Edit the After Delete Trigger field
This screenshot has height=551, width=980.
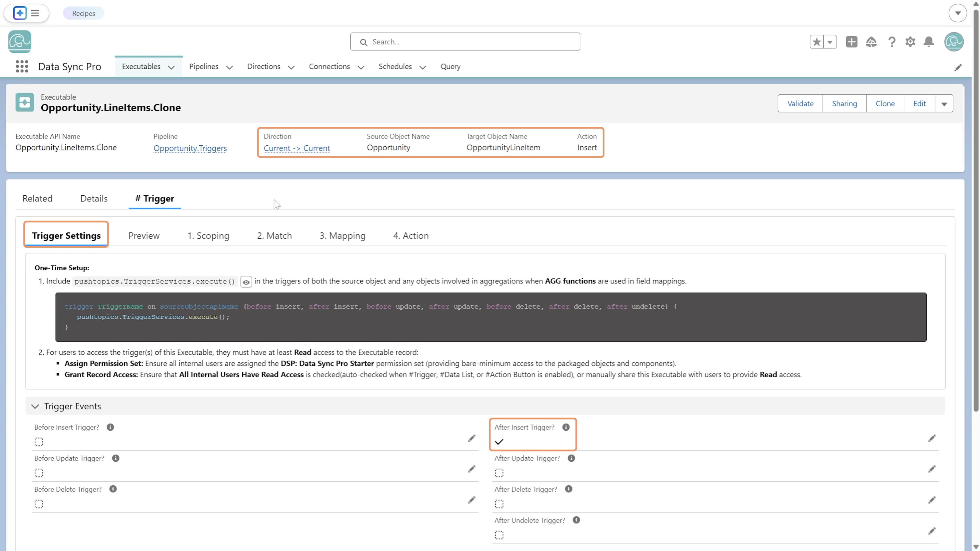[932, 500]
